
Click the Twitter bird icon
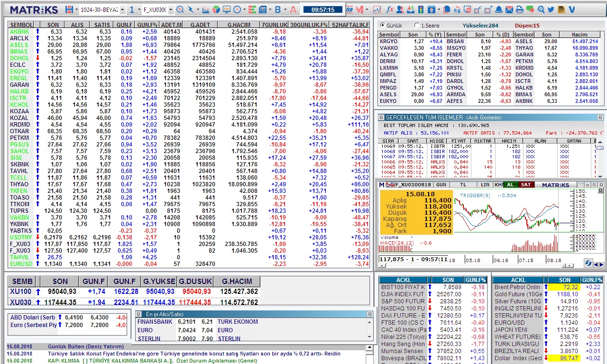point(551,9)
